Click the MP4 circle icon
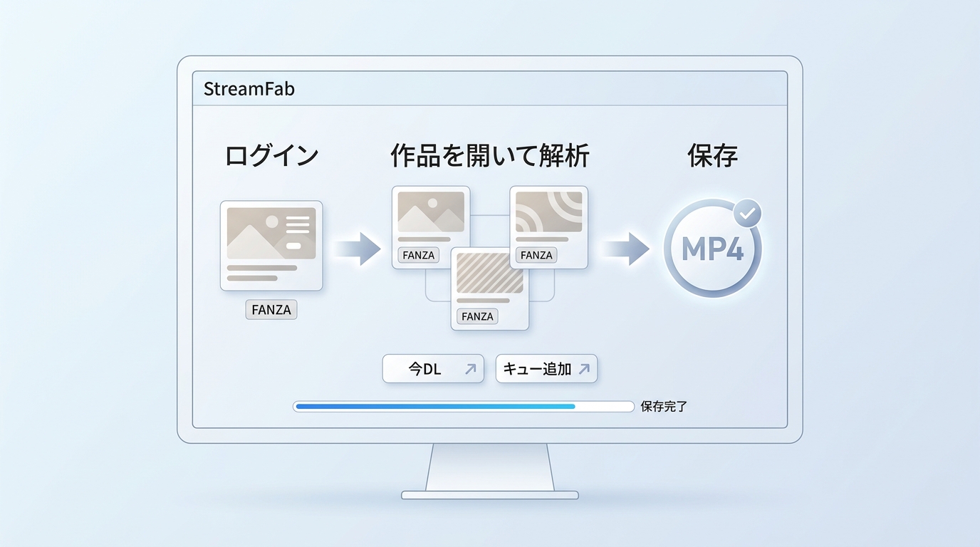980x547 pixels. point(712,249)
